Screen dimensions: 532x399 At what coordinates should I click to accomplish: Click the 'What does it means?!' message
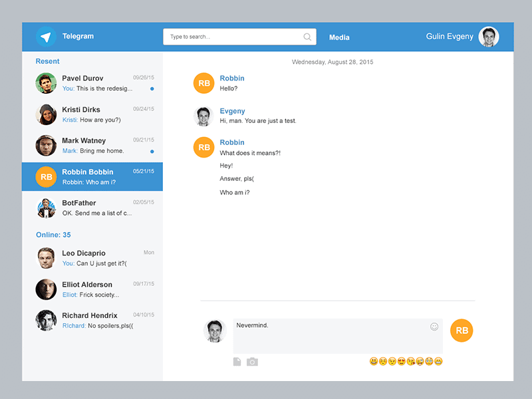pyautogui.click(x=250, y=153)
